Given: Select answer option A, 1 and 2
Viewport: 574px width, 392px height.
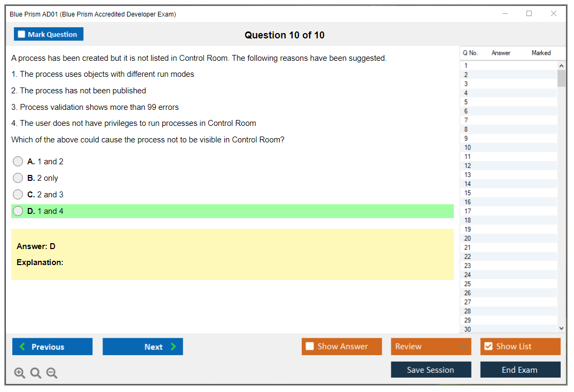Looking at the screenshot, I should point(18,162).
